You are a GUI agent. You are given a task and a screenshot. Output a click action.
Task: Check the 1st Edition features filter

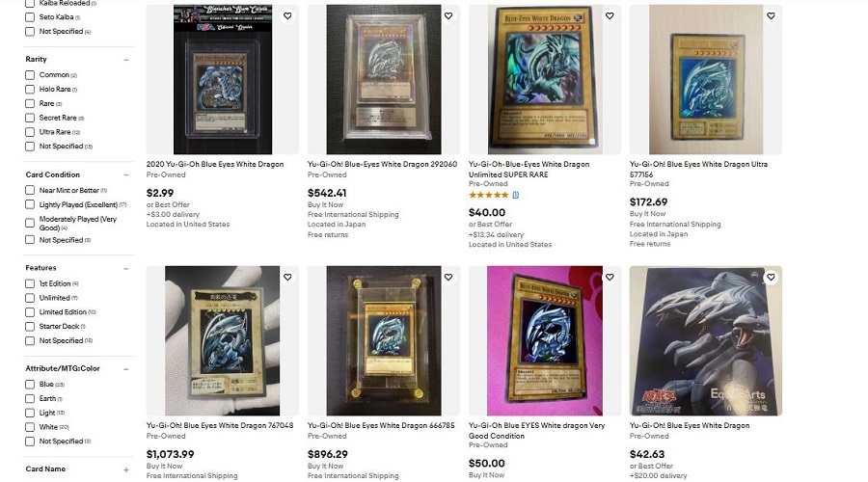tap(30, 283)
